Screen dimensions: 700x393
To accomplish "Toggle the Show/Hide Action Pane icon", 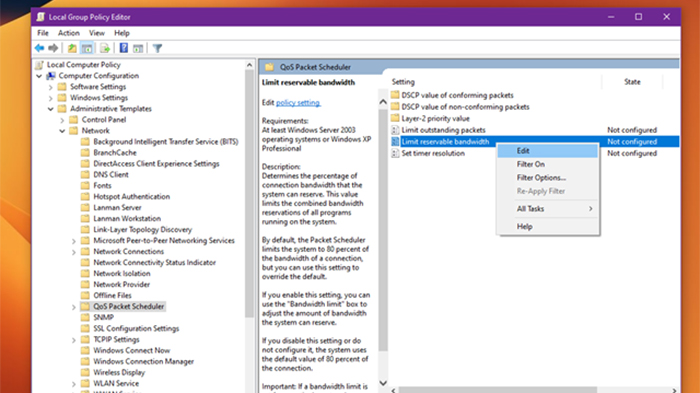I will pyautogui.click(x=138, y=48).
